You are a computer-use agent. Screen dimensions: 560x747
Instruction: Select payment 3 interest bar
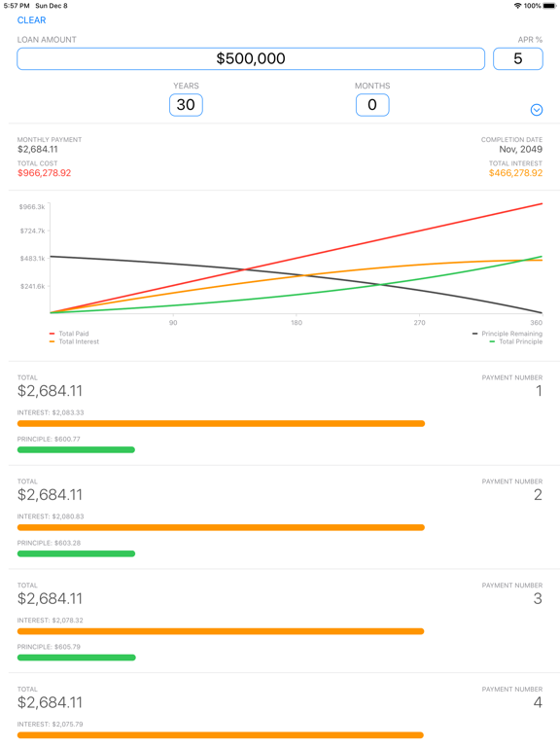click(221, 631)
